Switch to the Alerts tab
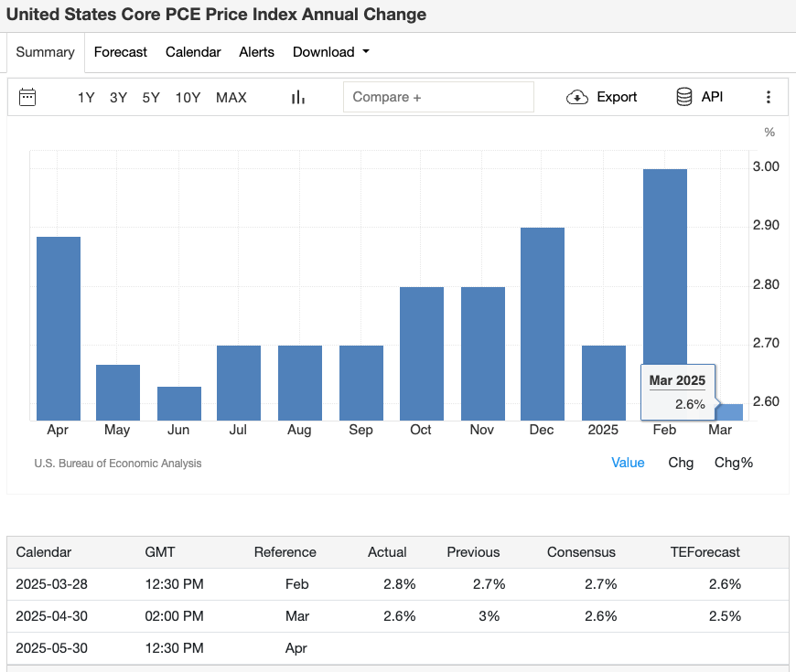796x672 pixels. click(256, 52)
